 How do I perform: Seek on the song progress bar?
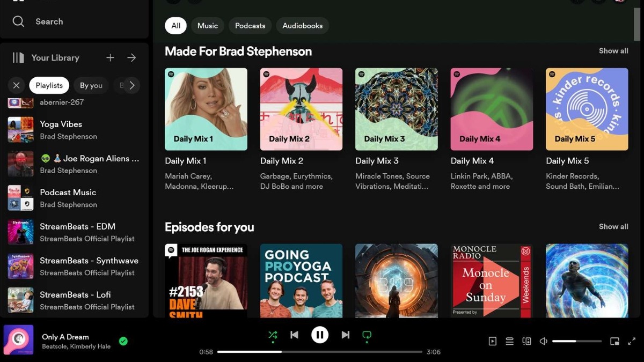click(x=320, y=352)
